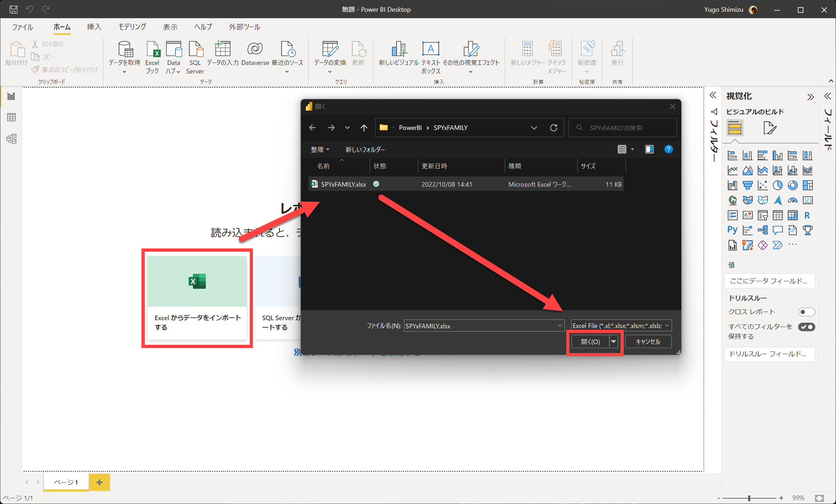Expand the 開く button arrow dropdown
The width and height of the screenshot is (836, 504).
pyautogui.click(x=613, y=342)
